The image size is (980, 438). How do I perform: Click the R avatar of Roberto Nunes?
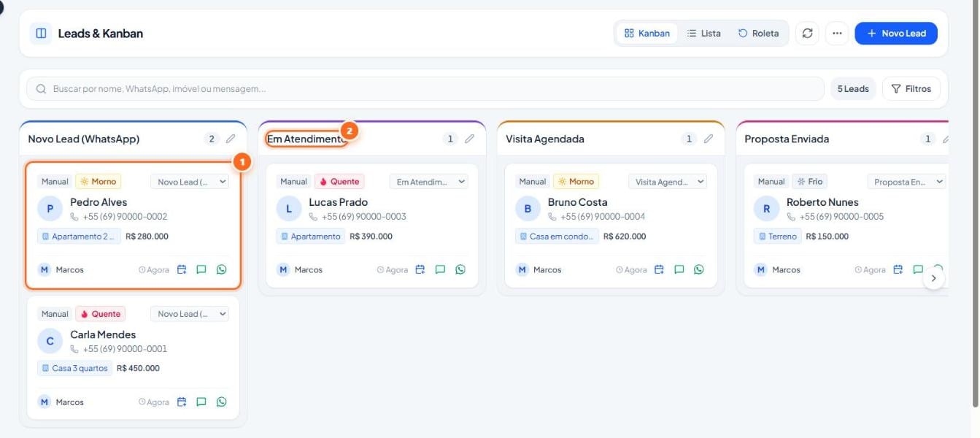coord(766,209)
